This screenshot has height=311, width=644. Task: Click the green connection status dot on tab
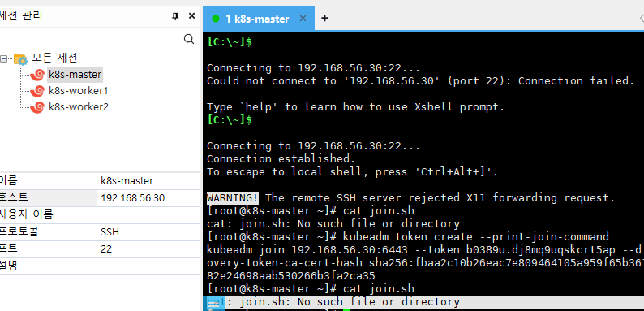(x=216, y=19)
